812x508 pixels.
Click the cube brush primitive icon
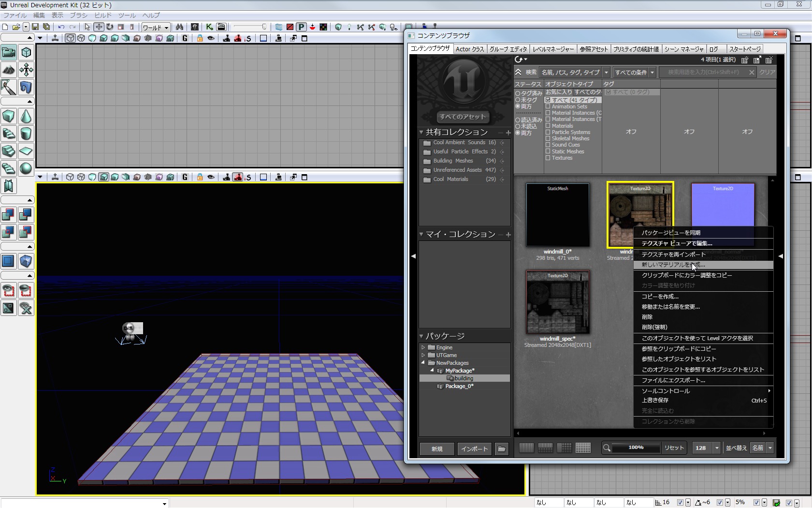tap(9, 116)
